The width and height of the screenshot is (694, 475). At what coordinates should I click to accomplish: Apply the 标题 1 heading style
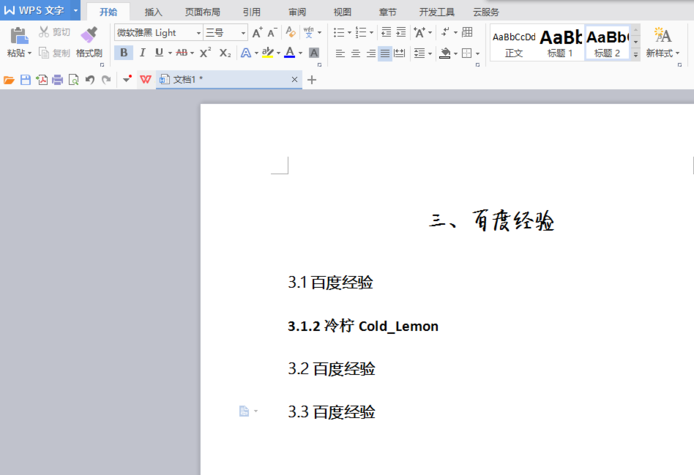(560, 43)
